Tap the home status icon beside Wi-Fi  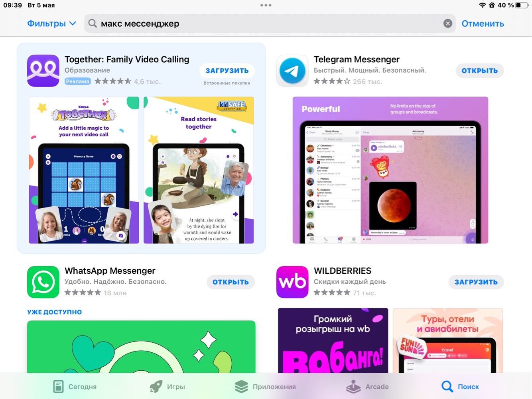pyautogui.click(x=492, y=5)
